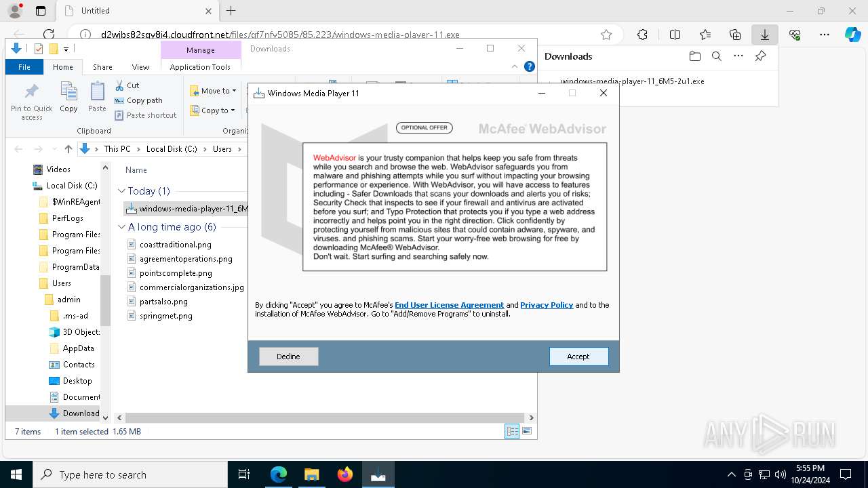The width and height of the screenshot is (868, 488).
Task: Click Edge favorites star icon
Action: click(606, 35)
